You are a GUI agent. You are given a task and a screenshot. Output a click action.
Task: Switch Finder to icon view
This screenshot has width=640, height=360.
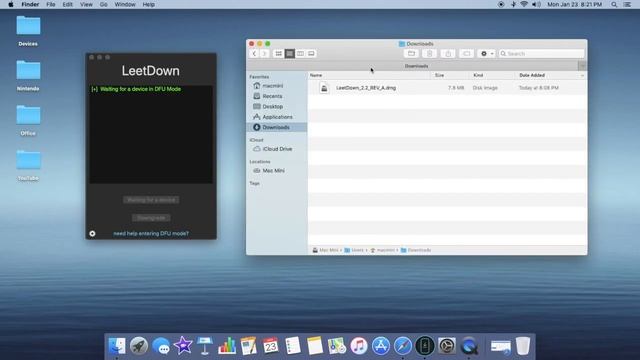point(279,53)
